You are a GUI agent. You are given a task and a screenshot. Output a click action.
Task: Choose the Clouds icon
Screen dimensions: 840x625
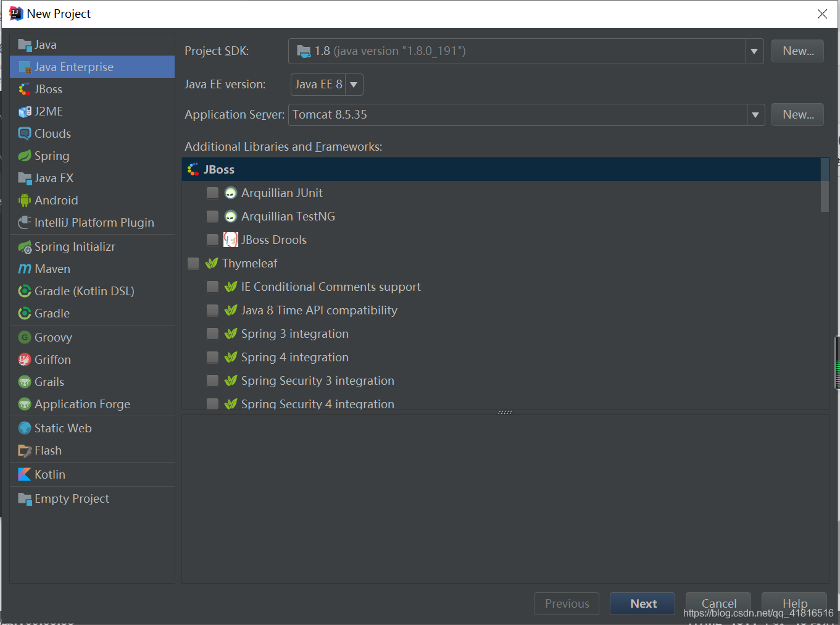point(25,133)
